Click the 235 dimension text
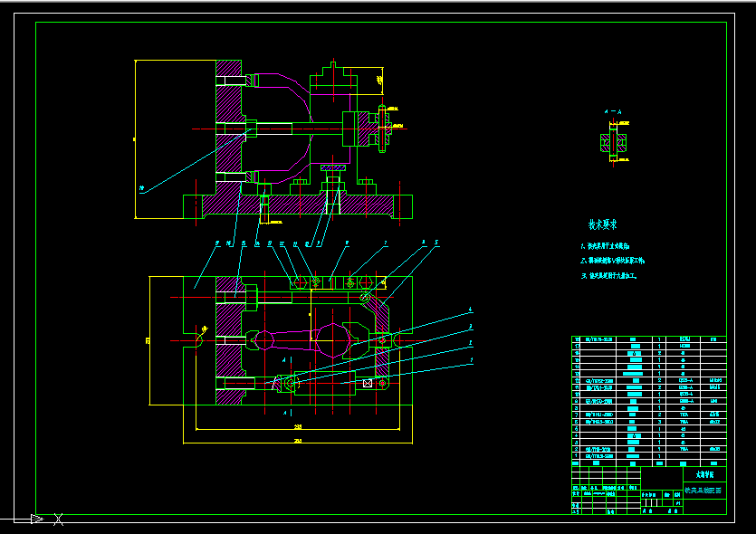The image size is (756, 534). (298, 426)
